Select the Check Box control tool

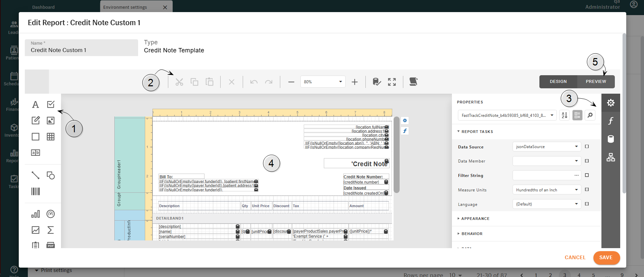pyautogui.click(x=51, y=104)
